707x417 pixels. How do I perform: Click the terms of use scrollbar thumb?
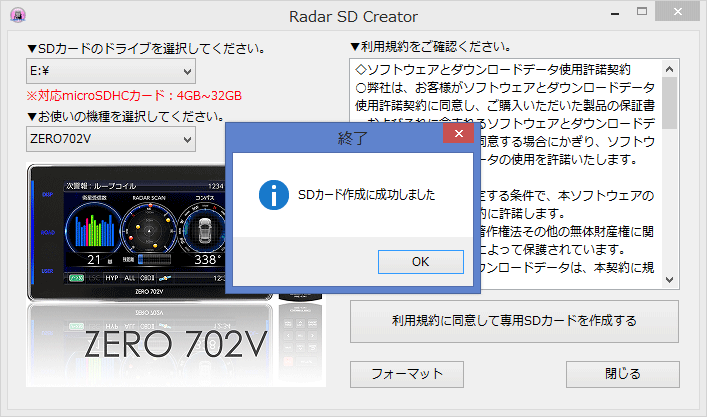670,103
